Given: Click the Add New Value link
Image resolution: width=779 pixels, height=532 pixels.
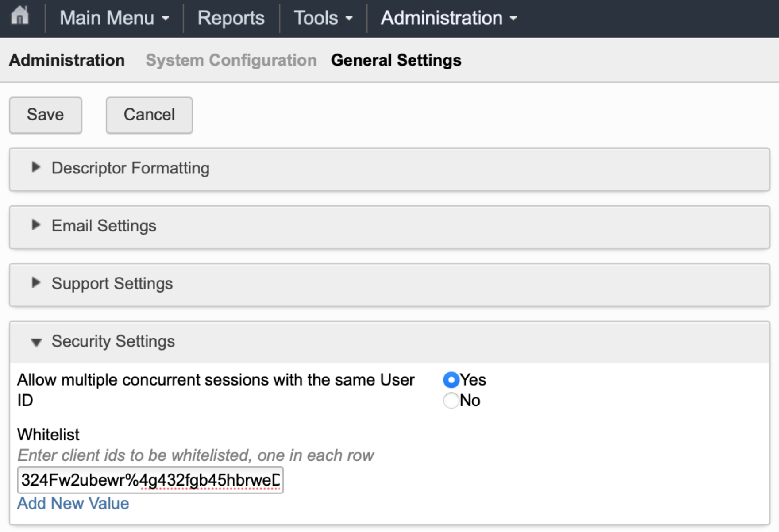Looking at the screenshot, I should coord(73,503).
